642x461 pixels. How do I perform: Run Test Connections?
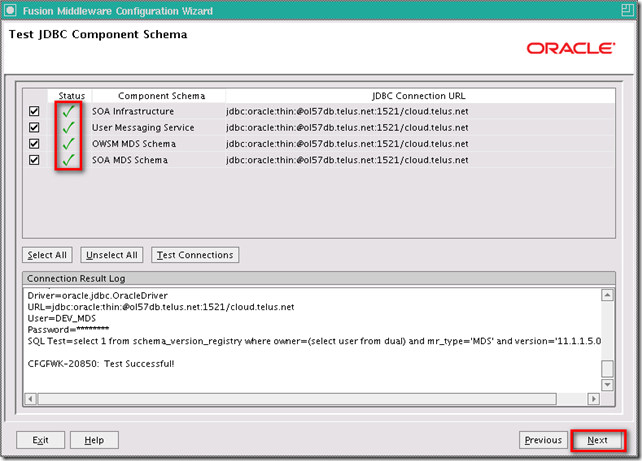pos(195,255)
